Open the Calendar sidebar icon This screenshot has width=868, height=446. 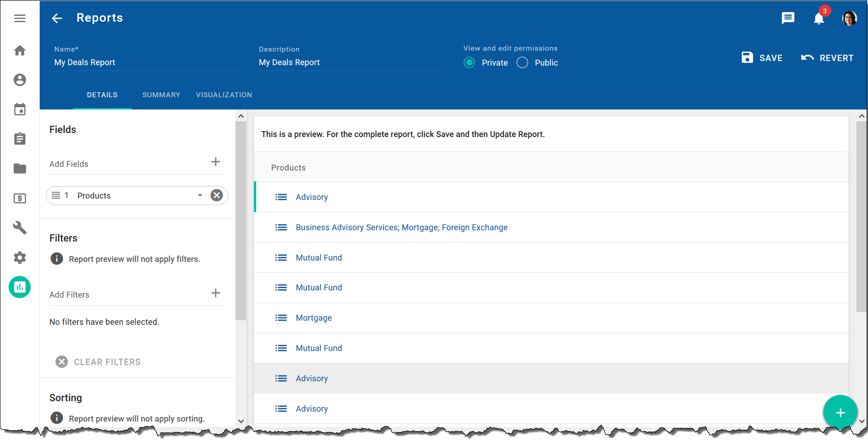tap(19, 109)
